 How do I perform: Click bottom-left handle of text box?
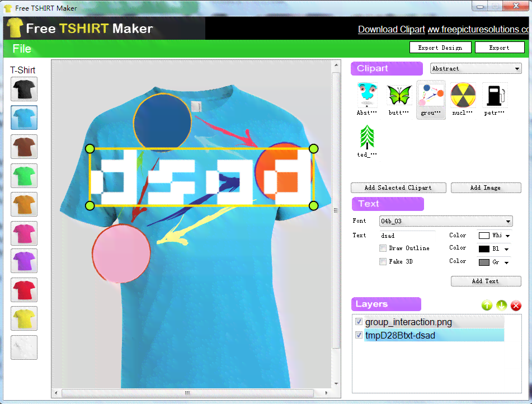coord(90,205)
